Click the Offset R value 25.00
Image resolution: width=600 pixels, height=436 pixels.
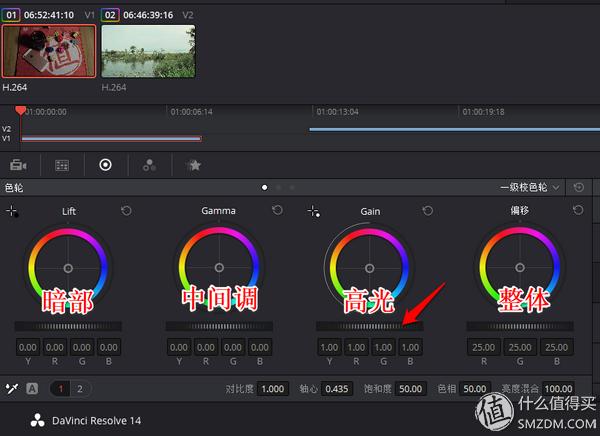tap(484, 347)
